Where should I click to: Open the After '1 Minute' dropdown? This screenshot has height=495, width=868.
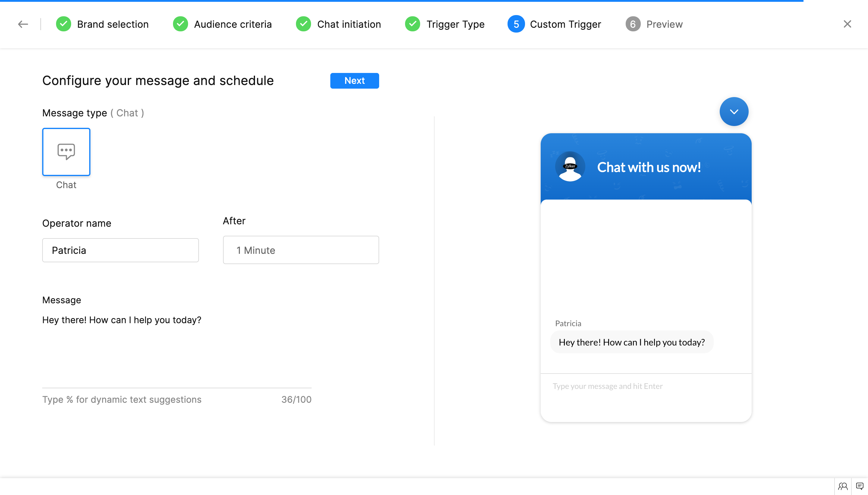point(301,250)
